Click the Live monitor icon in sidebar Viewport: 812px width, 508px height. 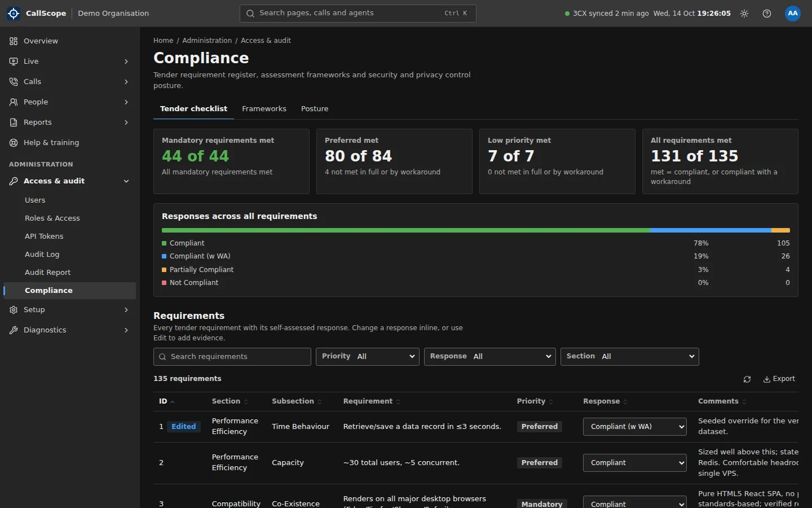tap(14, 61)
